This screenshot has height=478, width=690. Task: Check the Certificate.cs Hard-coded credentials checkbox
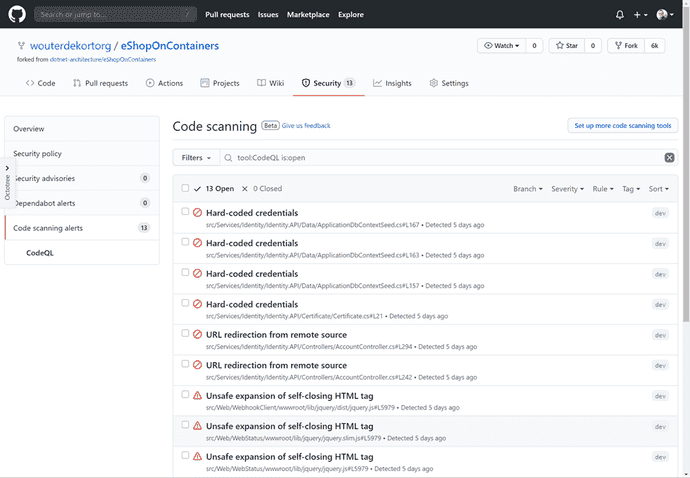pyautogui.click(x=185, y=303)
